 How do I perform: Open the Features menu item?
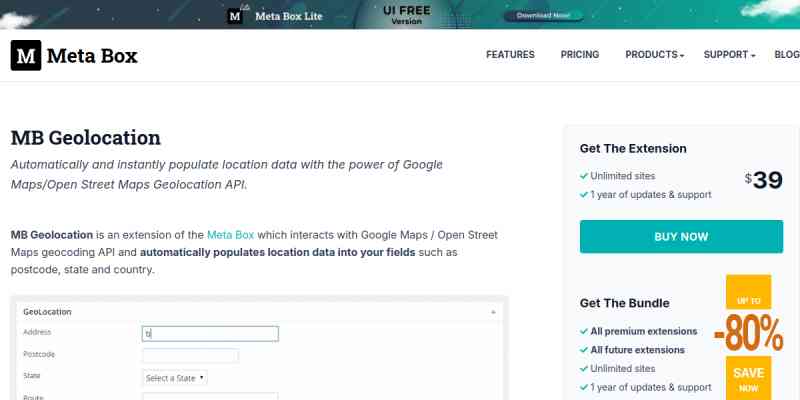(x=510, y=55)
